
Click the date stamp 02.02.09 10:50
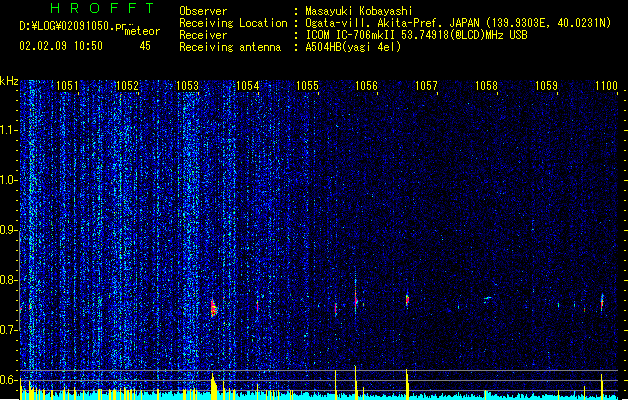[x=61, y=46]
